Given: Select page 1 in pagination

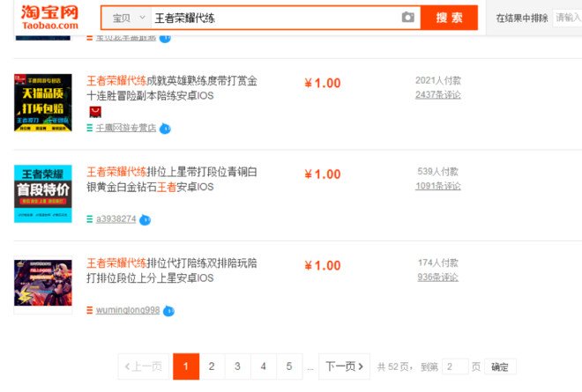Looking at the screenshot, I should [186, 366].
